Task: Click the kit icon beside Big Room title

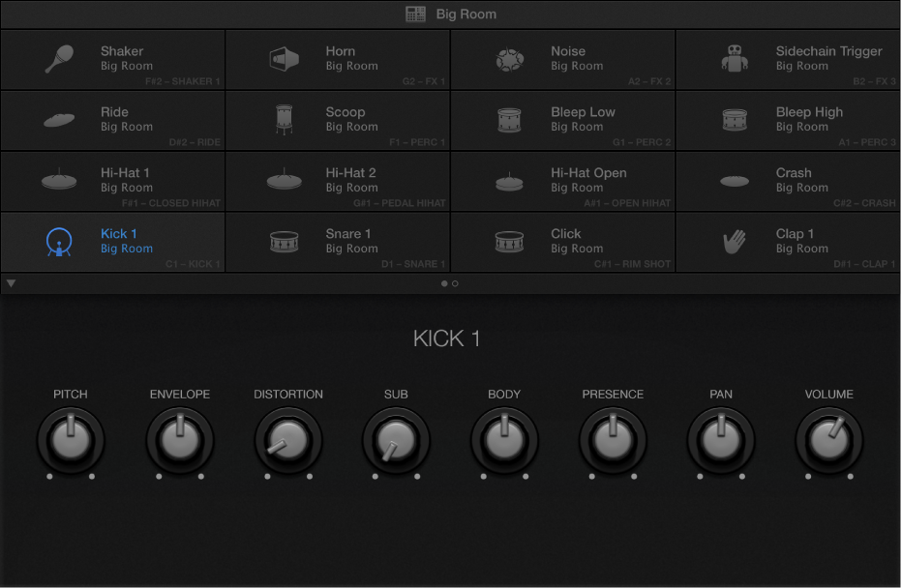Action: (x=414, y=14)
